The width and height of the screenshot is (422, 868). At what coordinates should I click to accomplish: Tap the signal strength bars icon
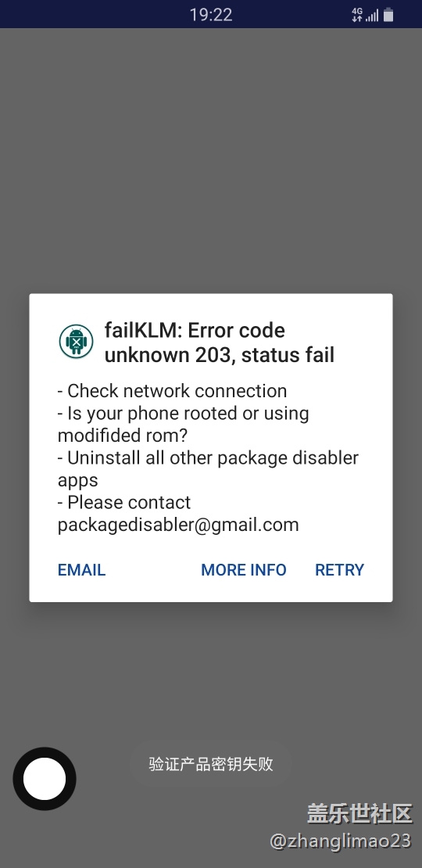[x=372, y=16]
